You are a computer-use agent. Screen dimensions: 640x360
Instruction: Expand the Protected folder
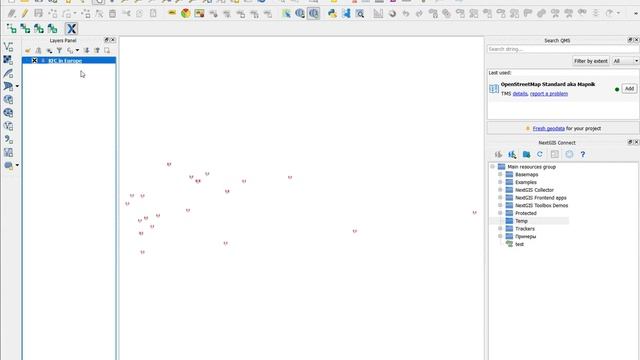click(x=500, y=213)
